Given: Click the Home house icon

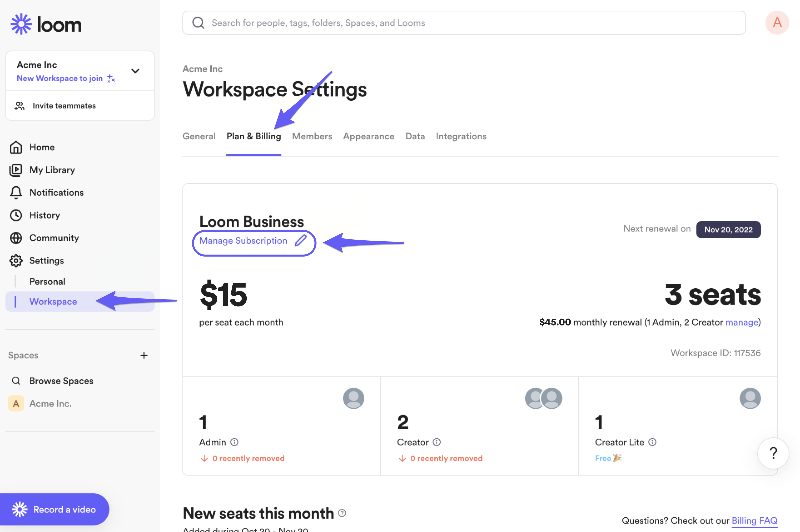Looking at the screenshot, I should pos(16,147).
